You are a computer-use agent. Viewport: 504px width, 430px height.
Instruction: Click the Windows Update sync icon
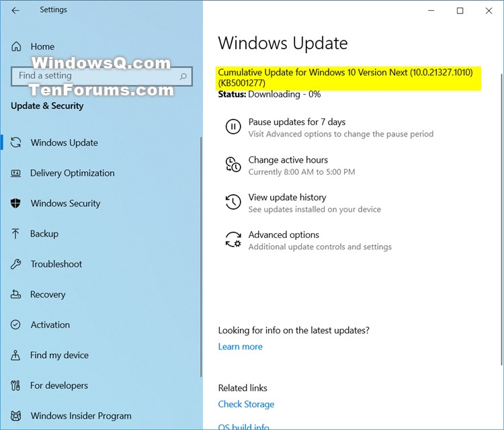pyautogui.click(x=15, y=142)
